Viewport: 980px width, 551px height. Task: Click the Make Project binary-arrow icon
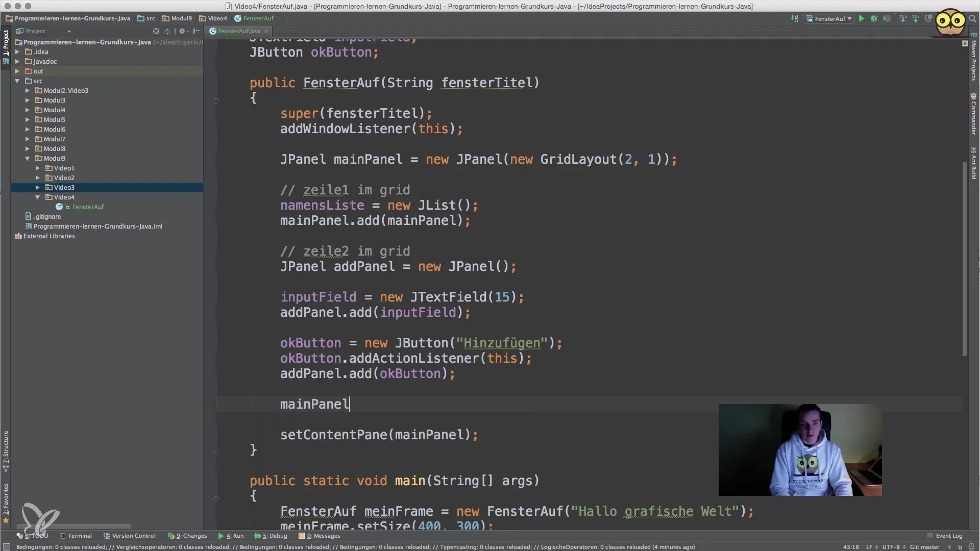click(x=795, y=18)
